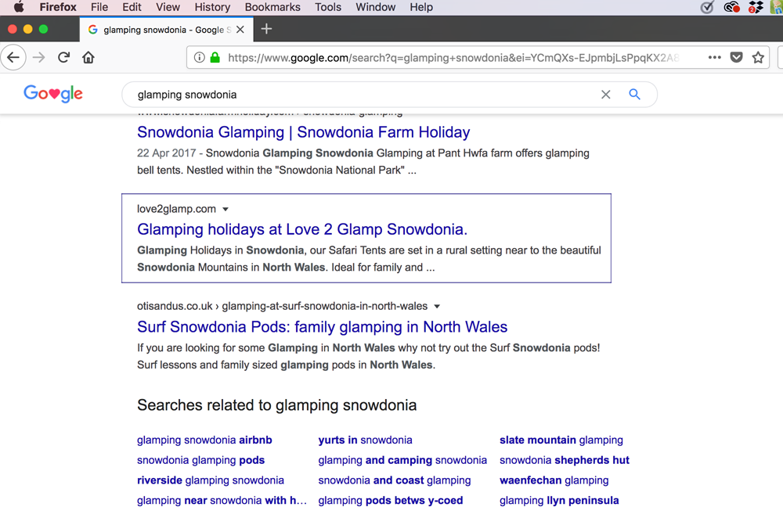Open the Tools menu

tap(328, 7)
